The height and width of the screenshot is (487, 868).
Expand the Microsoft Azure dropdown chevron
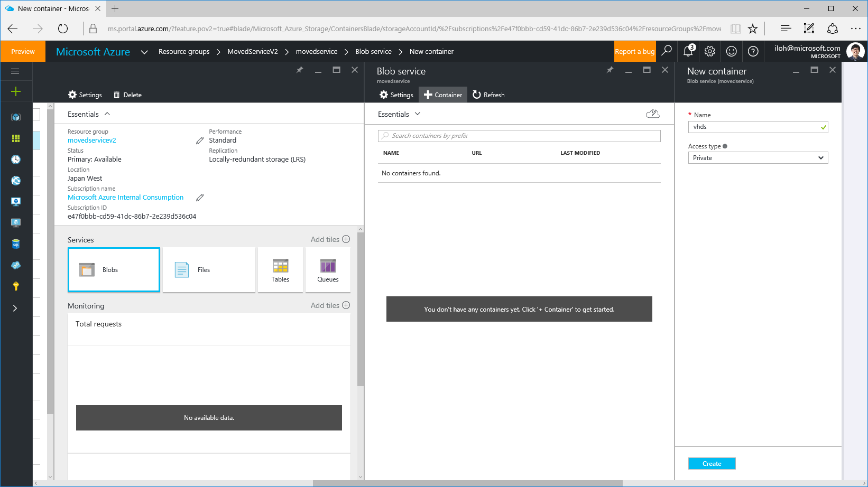(x=144, y=52)
